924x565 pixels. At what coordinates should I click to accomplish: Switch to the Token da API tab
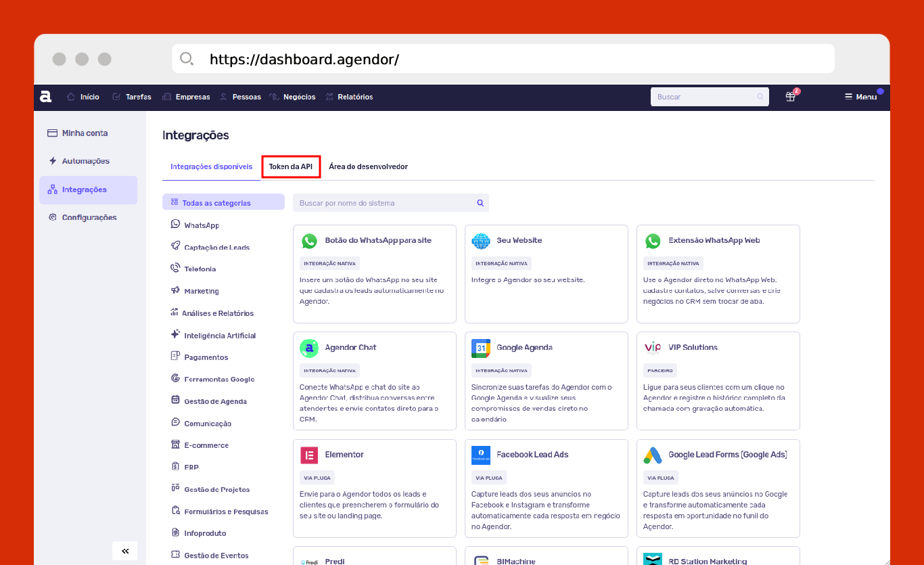291,166
